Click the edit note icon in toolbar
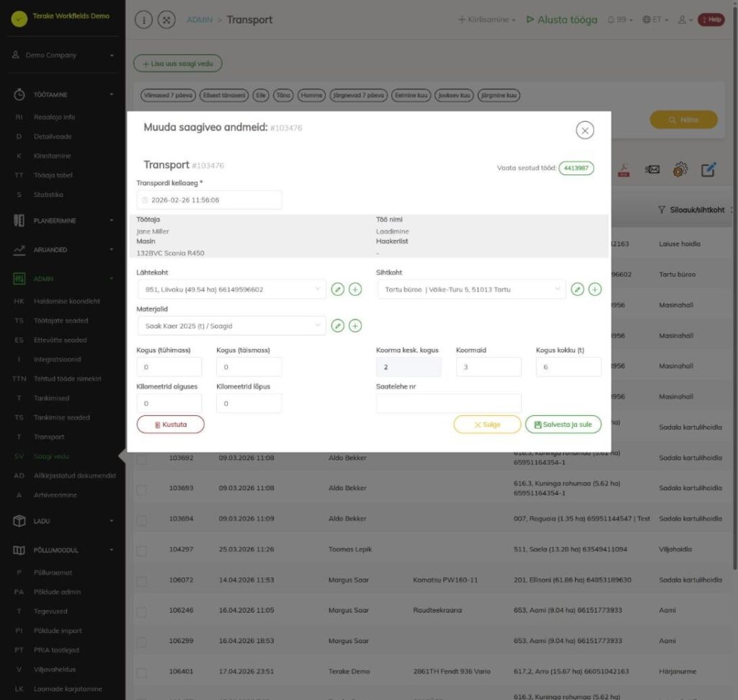The width and height of the screenshot is (738, 700). 708,169
